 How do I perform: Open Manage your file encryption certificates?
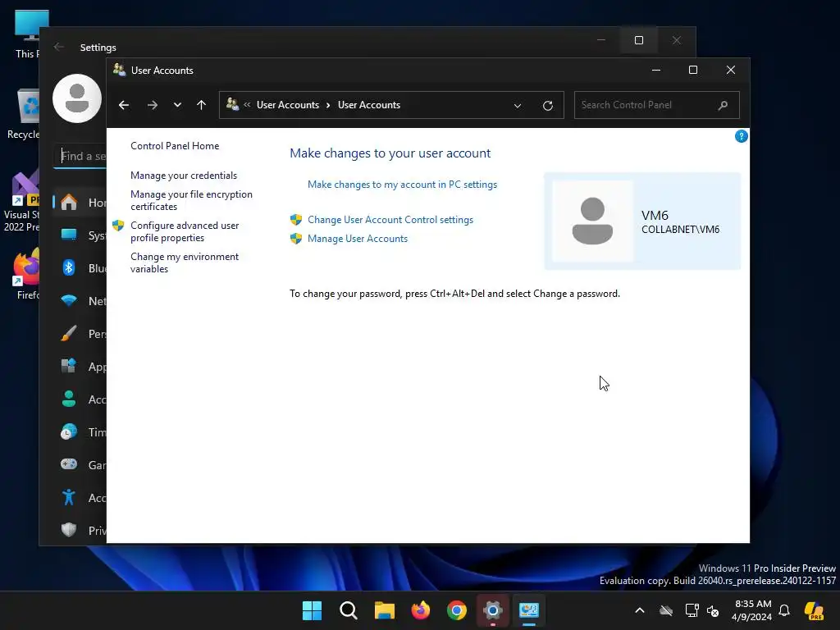coord(191,200)
